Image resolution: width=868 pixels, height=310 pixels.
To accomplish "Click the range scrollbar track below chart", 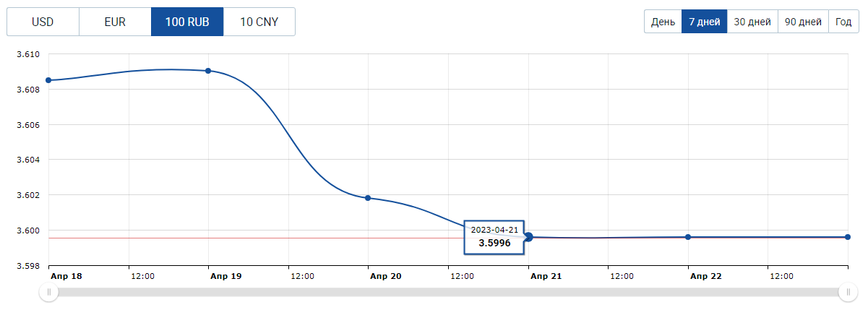I will (x=448, y=292).
